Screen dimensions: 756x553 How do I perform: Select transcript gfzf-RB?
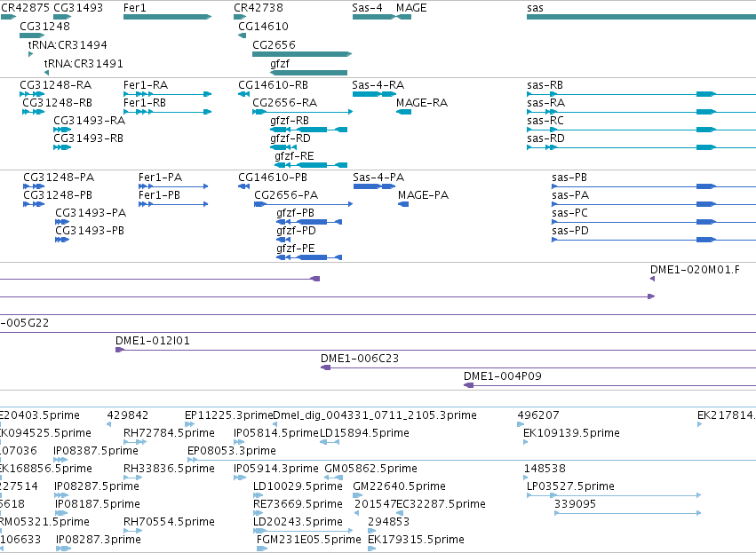pos(308,130)
